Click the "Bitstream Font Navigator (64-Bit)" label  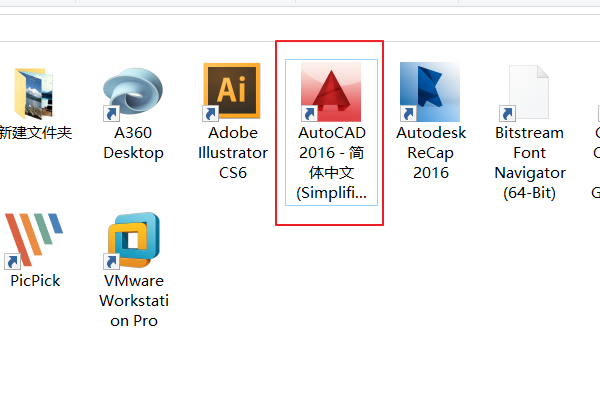(530, 163)
